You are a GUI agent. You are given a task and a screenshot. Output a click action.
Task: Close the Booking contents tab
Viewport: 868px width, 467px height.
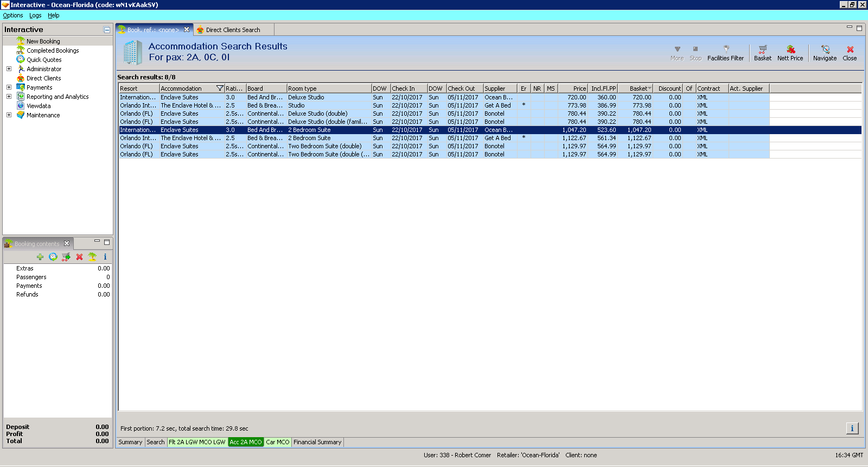(67, 243)
